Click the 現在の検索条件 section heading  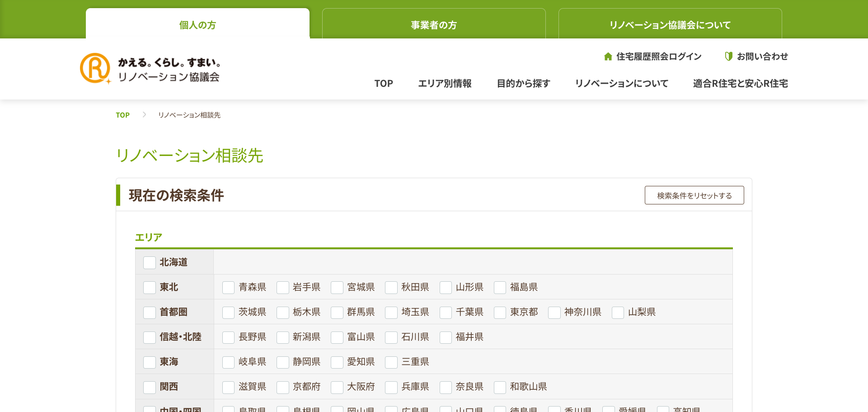tap(176, 195)
